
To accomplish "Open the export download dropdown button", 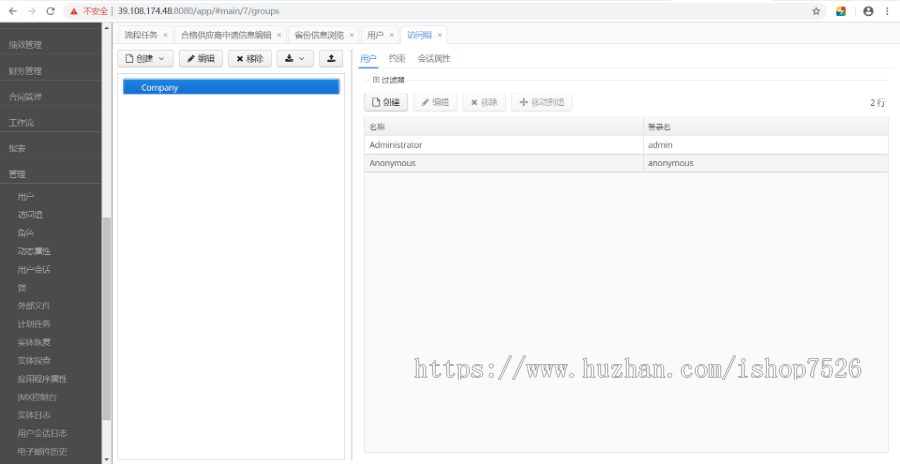I will pos(295,58).
